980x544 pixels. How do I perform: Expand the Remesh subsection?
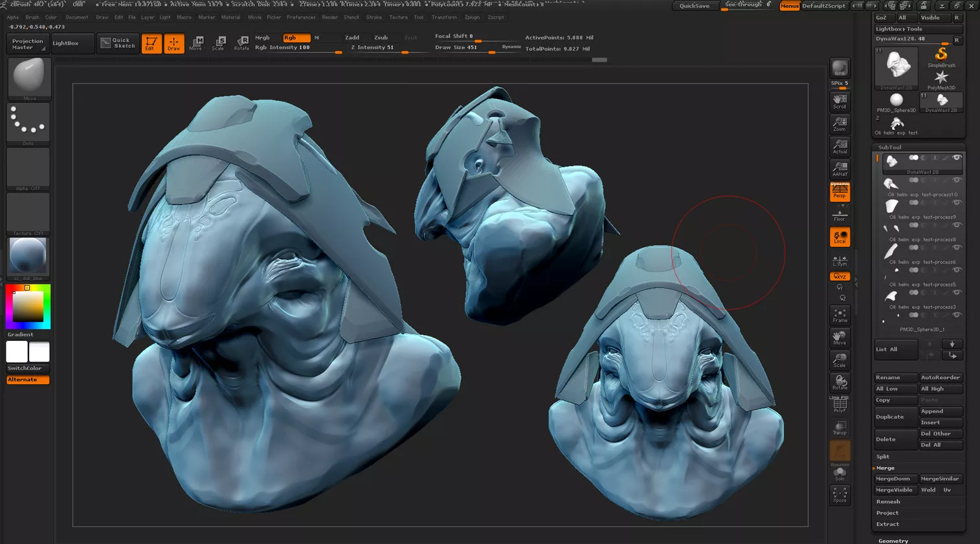click(888, 501)
